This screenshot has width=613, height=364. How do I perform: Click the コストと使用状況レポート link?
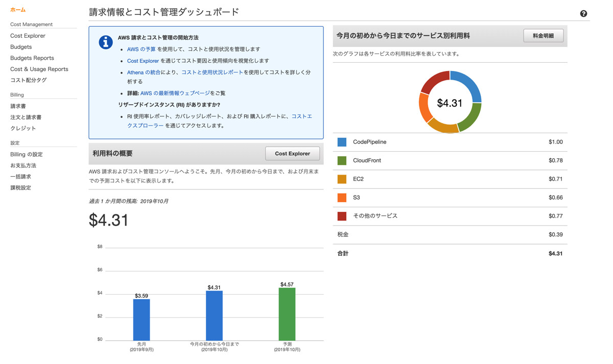click(212, 72)
